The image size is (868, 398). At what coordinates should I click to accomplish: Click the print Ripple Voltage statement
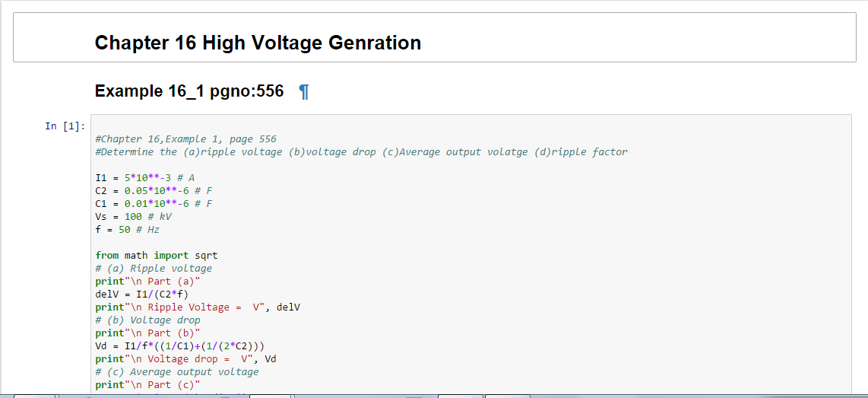198,307
